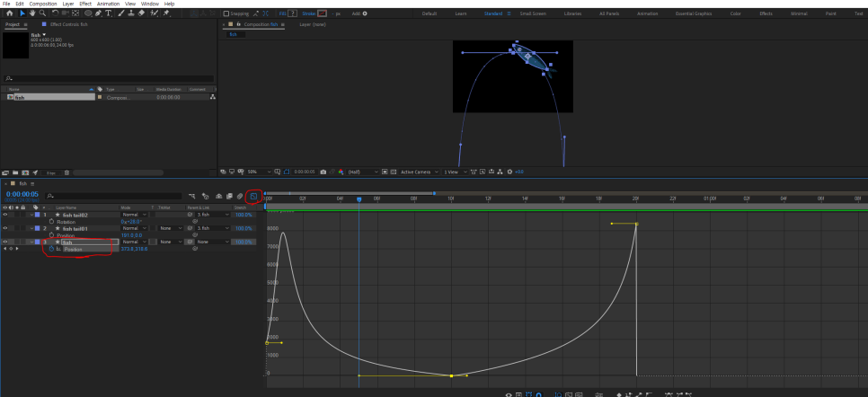Click Show Channel color icon in viewer
Screen dimensions: 868x397
[x=341, y=172]
